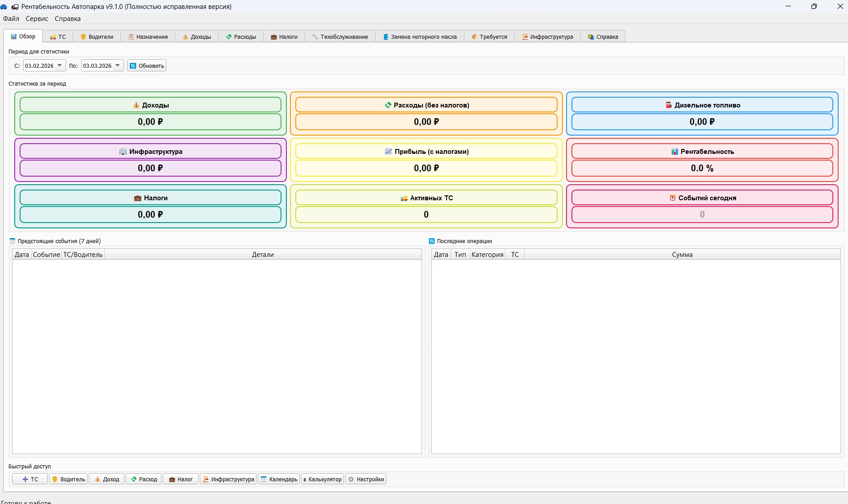The height and width of the screenshot is (504, 848).
Task: Sort recent operations by the Дата column header
Action: (441, 255)
